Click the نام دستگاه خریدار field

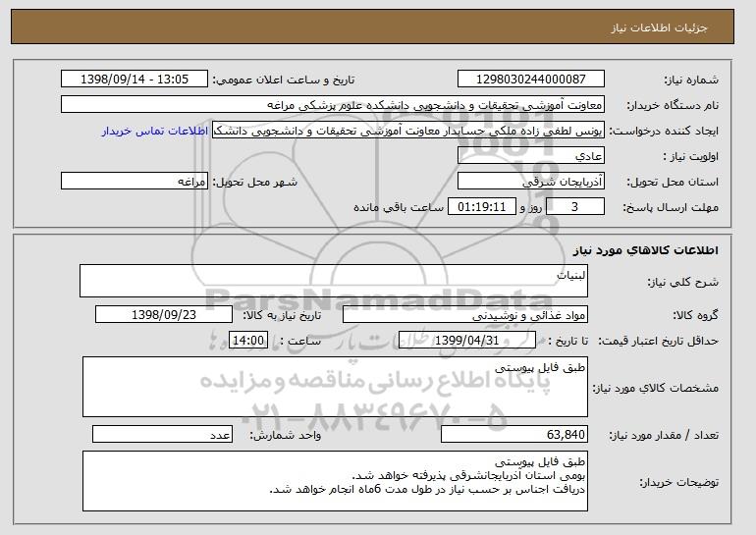[333, 105]
